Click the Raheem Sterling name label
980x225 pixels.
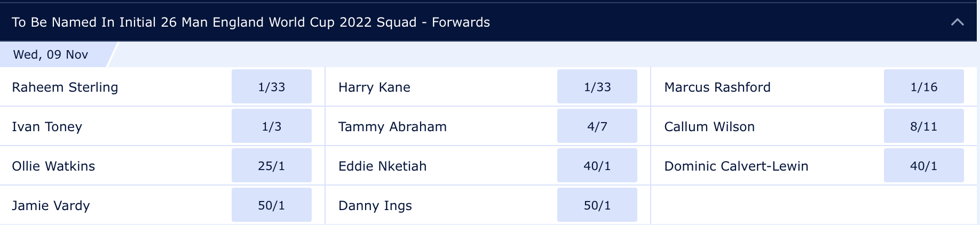[x=65, y=87]
